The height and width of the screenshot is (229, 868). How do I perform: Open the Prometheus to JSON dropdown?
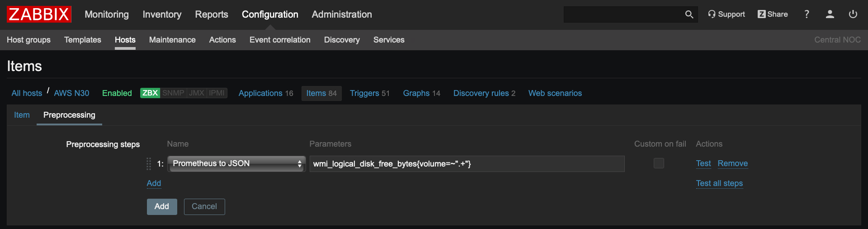point(236,164)
